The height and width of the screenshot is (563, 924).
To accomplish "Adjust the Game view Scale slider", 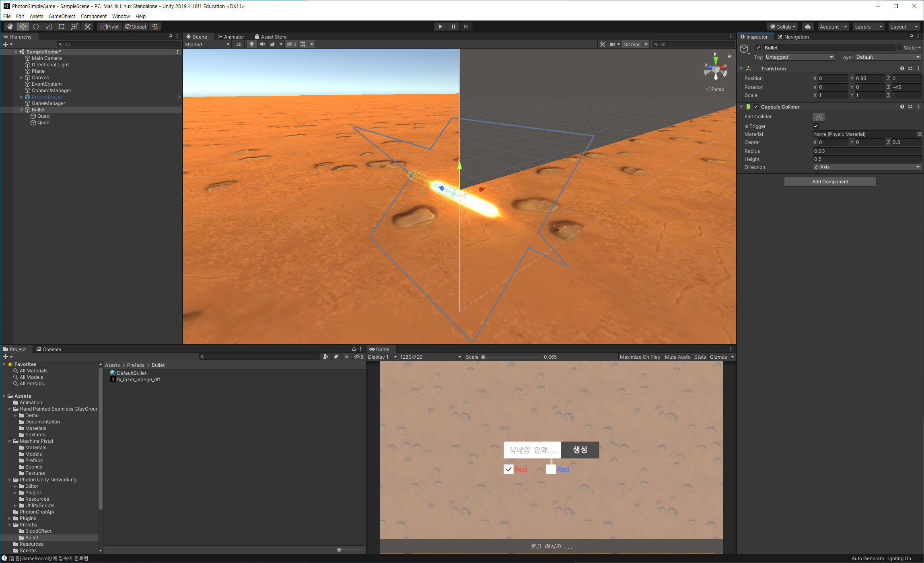I will [483, 357].
